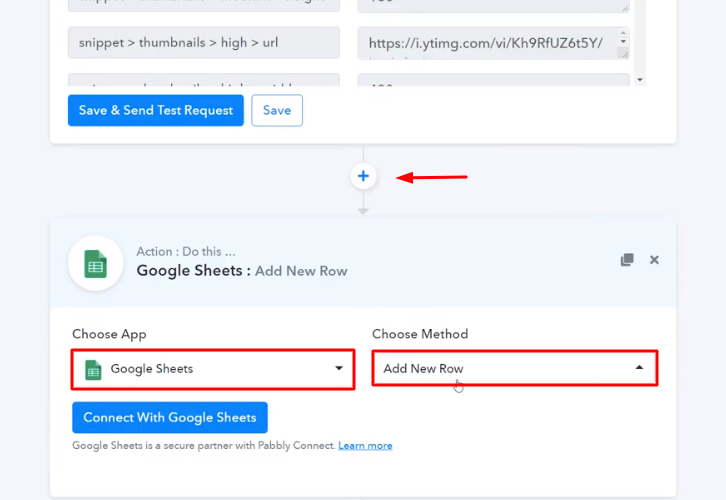Click the Google Sheets : Add New Row title

coord(242,271)
